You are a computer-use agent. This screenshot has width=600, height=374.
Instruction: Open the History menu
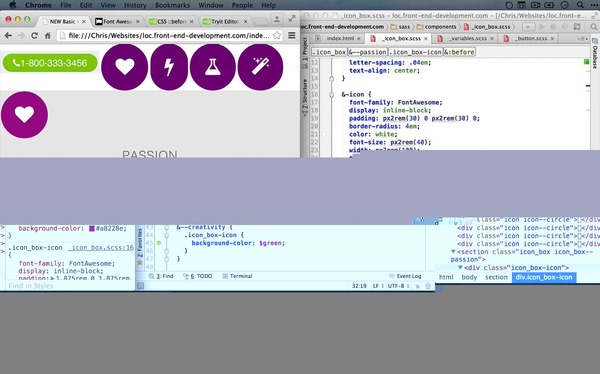point(135,5)
